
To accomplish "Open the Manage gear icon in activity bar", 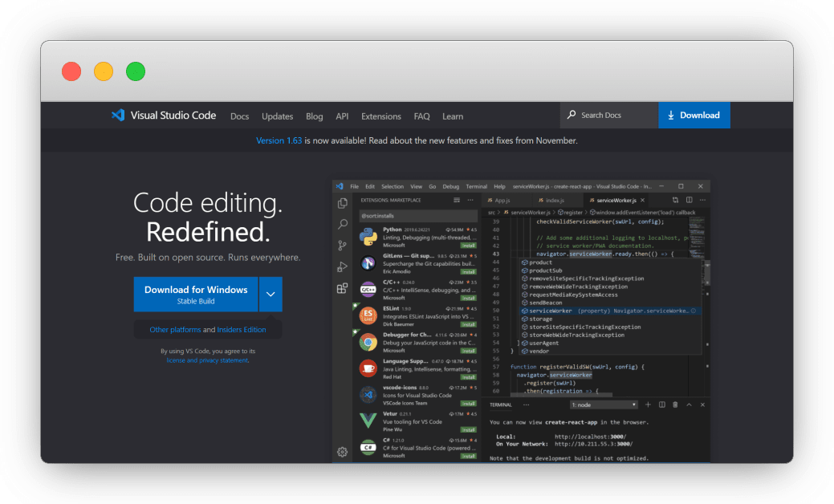I will coord(343,452).
